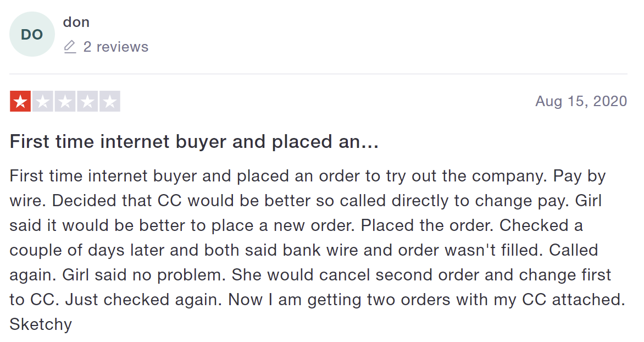Select the third gray rating star
This screenshot has height=342, width=644.
click(65, 101)
